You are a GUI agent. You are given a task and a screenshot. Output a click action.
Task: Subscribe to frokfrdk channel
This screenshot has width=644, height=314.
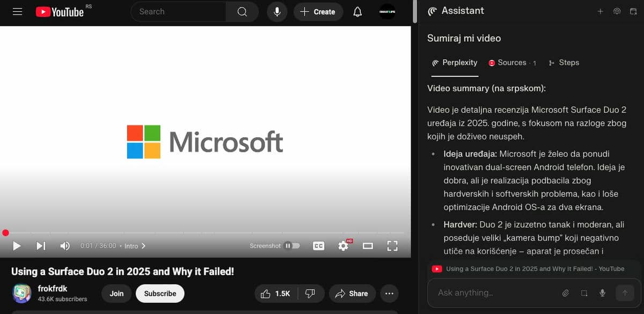[x=160, y=294]
